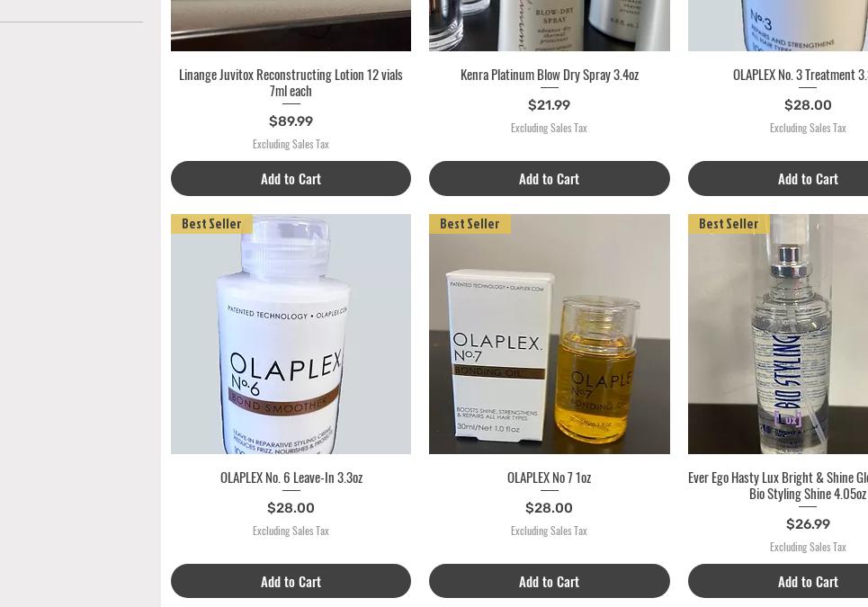Add Ever Ego Hasty Lux to cart

click(x=778, y=581)
